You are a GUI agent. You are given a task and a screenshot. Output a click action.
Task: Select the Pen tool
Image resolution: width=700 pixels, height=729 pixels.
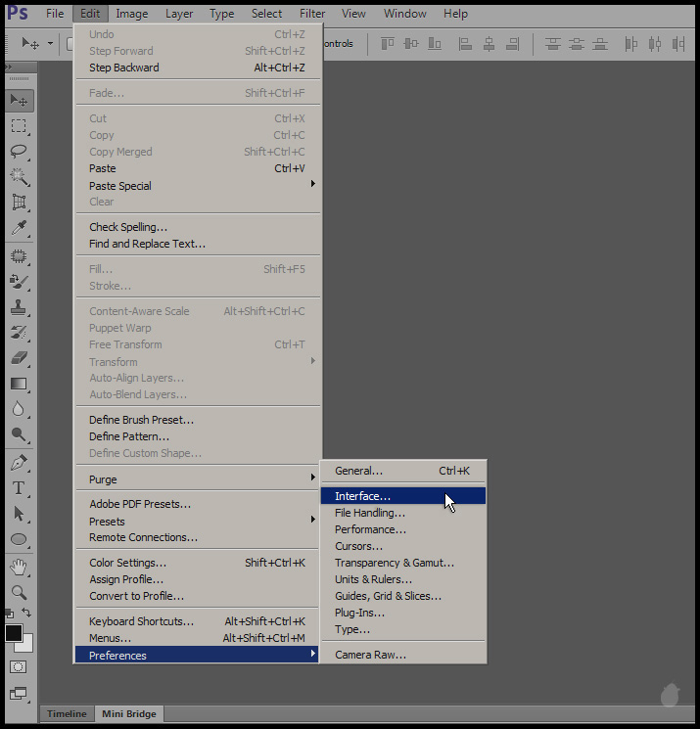click(x=19, y=462)
